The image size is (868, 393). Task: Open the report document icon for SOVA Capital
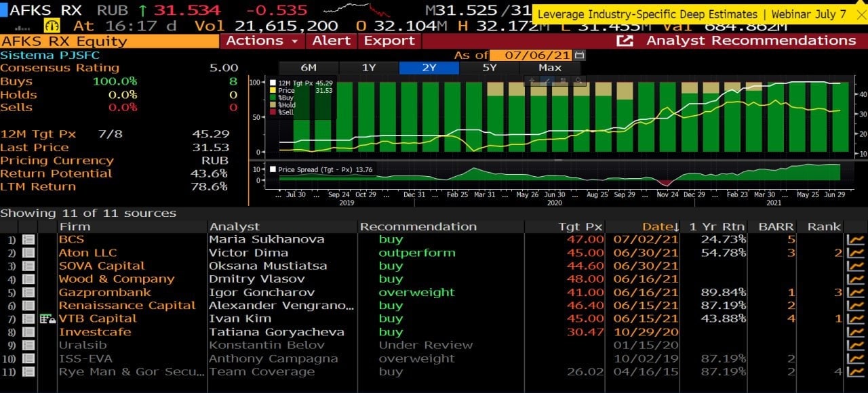point(28,266)
